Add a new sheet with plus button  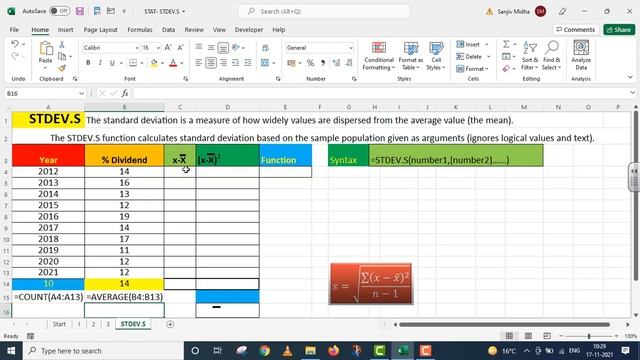(x=170, y=324)
